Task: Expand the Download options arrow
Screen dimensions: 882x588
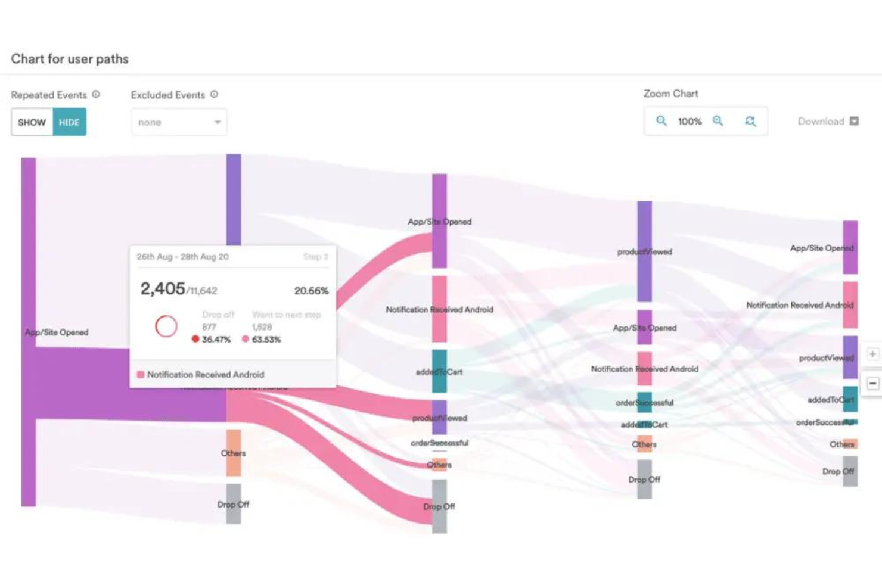Action: click(854, 121)
